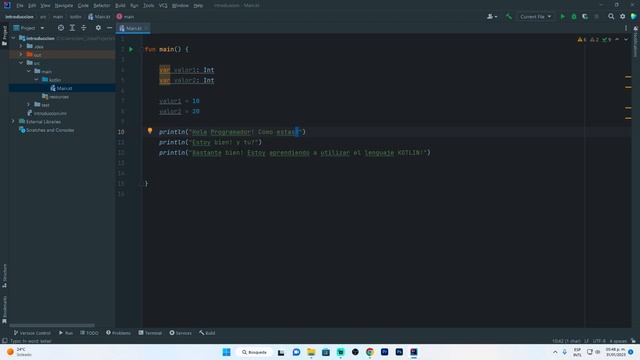
Task: Open the Current File run configuration dropdown
Action: [x=535, y=17]
